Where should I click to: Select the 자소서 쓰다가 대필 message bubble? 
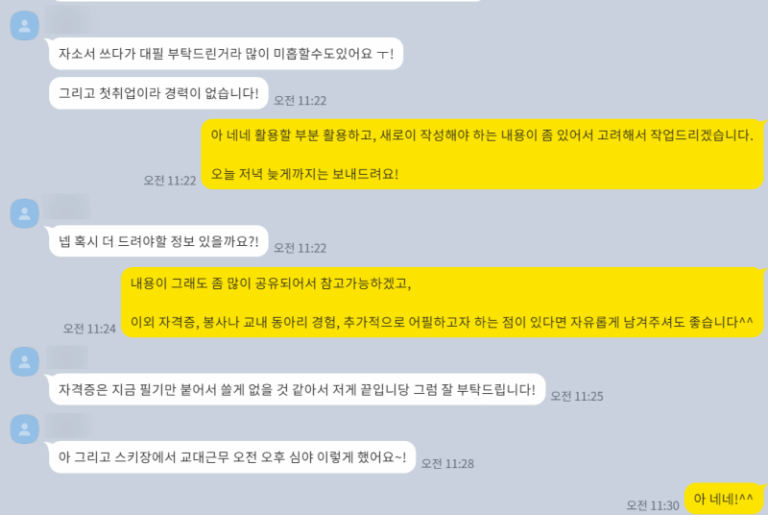(226, 53)
